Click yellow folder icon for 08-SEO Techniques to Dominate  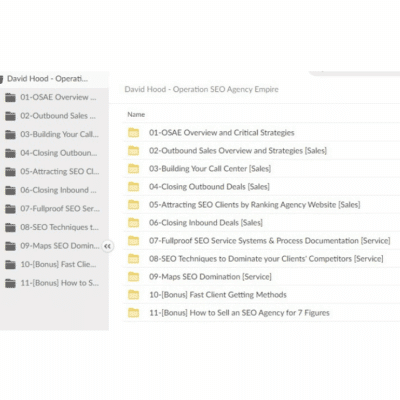click(133, 259)
